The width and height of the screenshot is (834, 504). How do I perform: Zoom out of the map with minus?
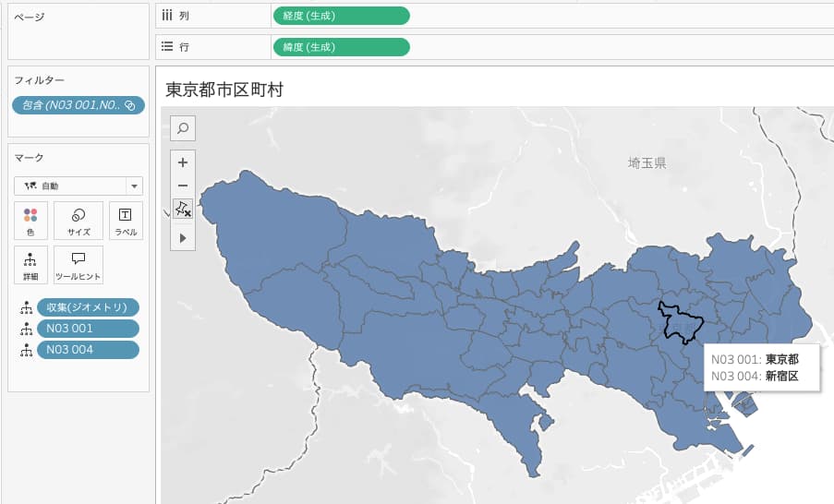point(183,186)
